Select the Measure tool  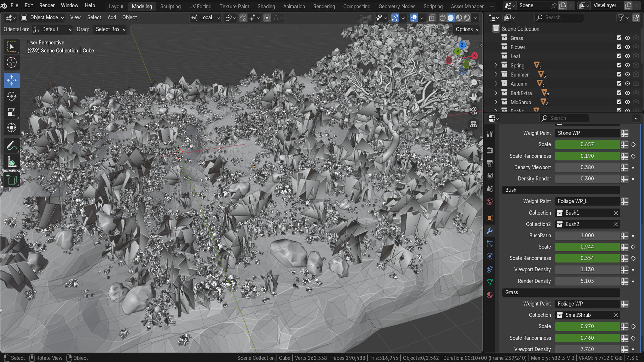point(12,161)
